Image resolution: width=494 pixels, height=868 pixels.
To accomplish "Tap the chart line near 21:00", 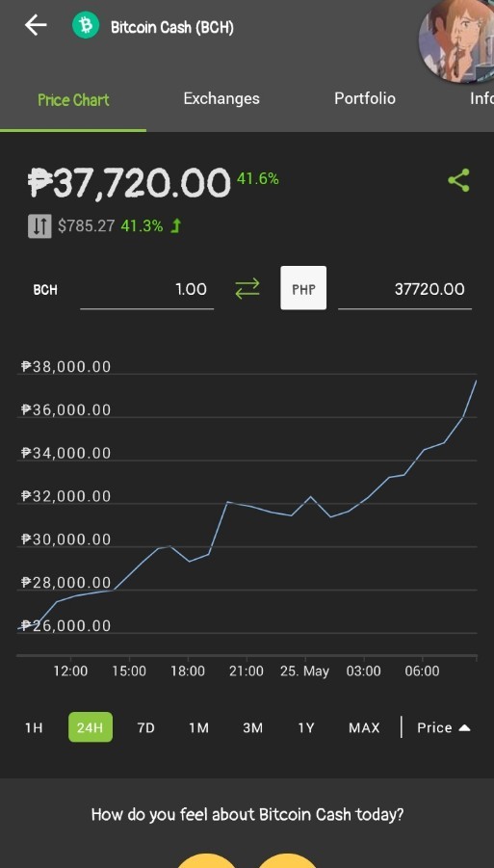I will click(247, 506).
